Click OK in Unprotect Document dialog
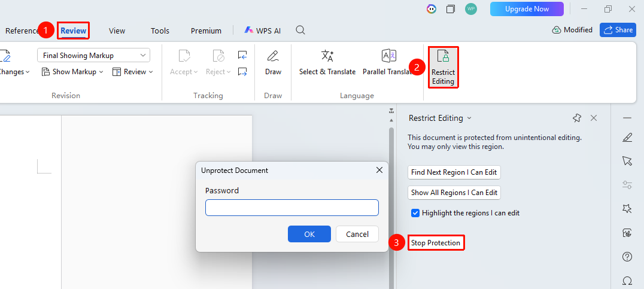This screenshot has width=644, height=289. 309,234
